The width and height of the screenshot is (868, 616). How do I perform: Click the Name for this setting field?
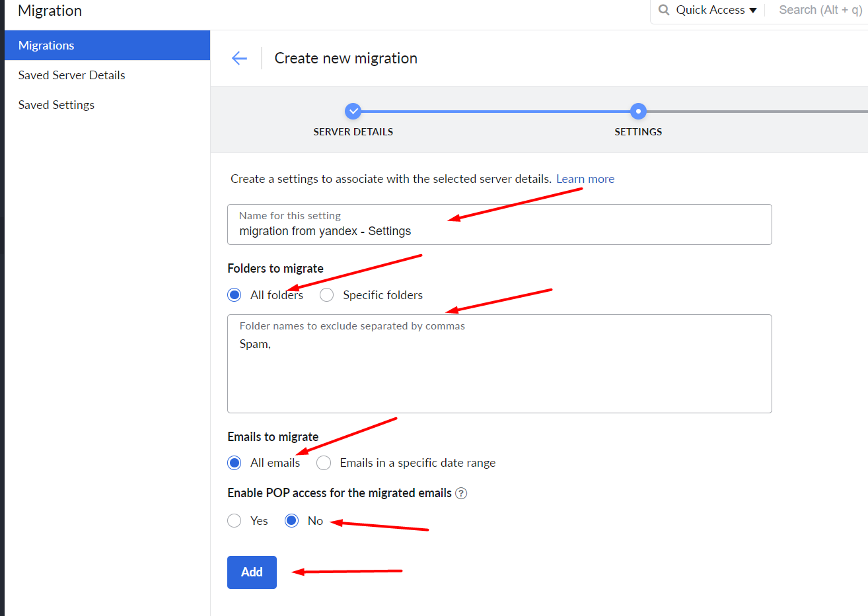pos(499,224)
